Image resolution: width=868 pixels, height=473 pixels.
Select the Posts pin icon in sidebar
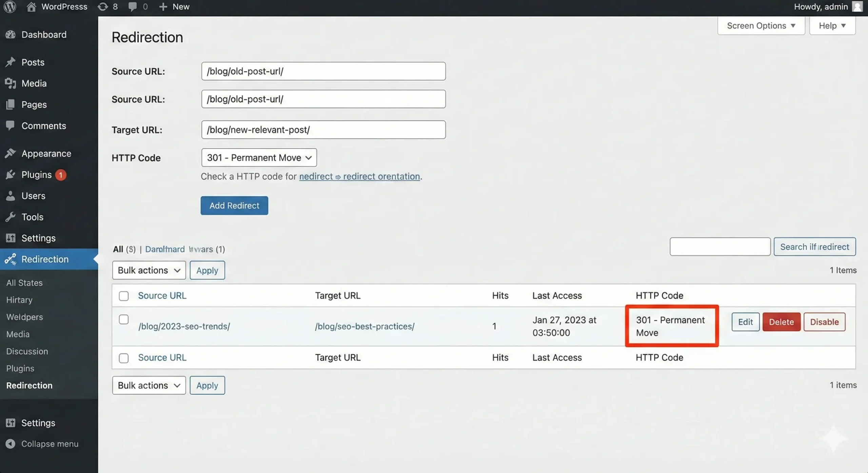[x=11, y=62]
